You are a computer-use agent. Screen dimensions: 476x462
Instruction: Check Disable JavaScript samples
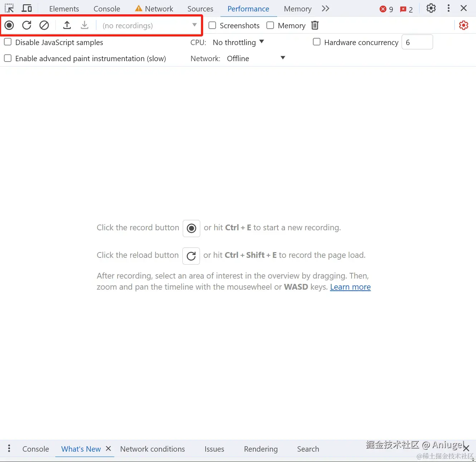pyautogui.click(x=8, y=42)
